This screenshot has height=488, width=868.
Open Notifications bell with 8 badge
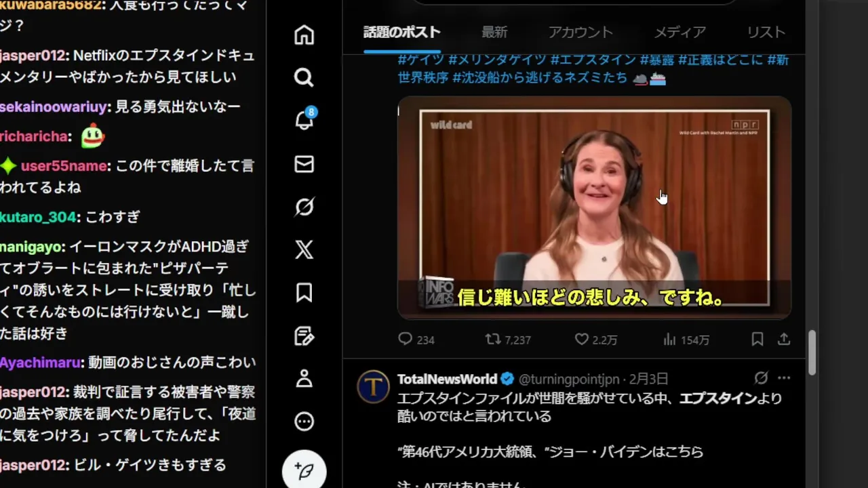click(304, 120)
